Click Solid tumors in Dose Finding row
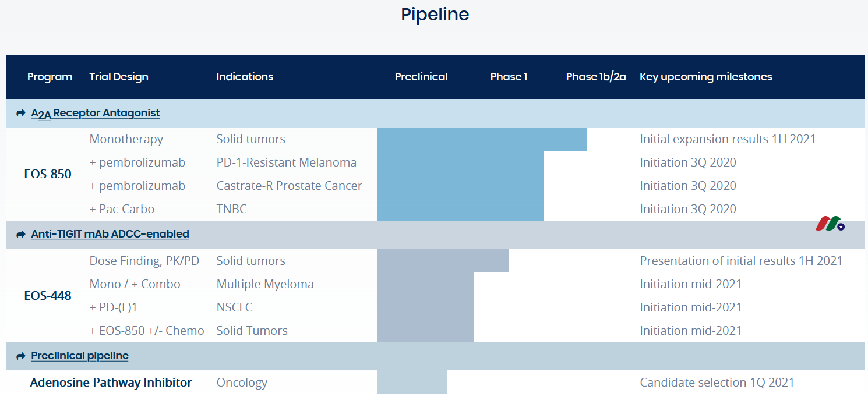 coord(251,261)
